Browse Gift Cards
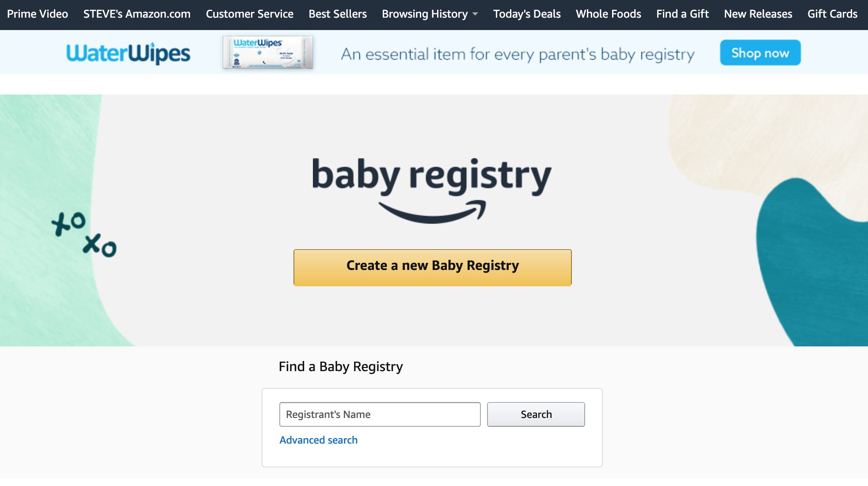 (x=833, y=14)
